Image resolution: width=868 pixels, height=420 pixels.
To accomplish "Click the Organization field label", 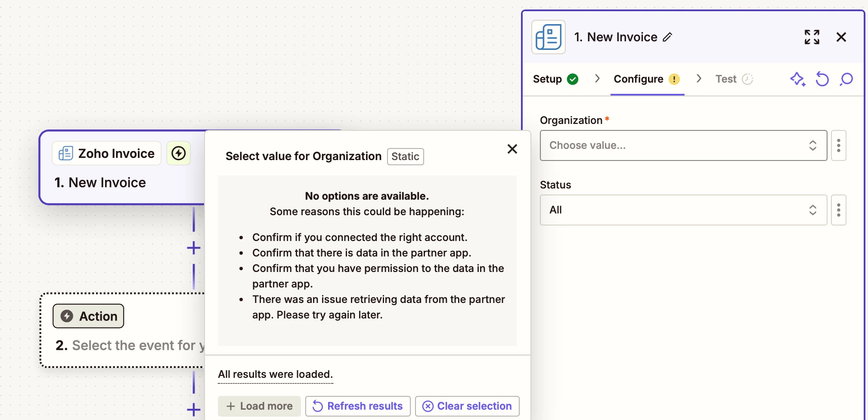I will click(571, 120).
